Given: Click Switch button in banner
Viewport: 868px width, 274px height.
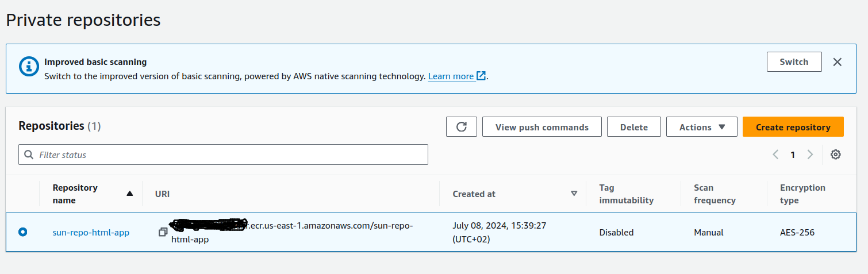Looking at the screenshot, I should click(794, 62).
